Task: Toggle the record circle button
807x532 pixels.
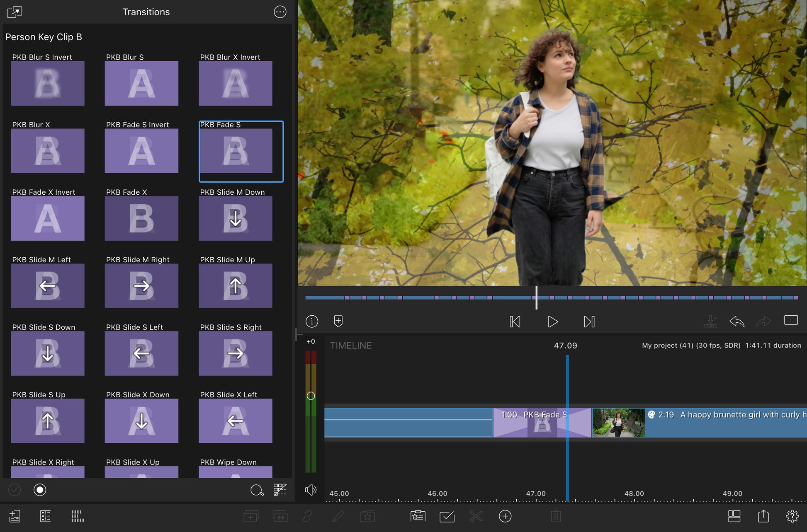Action: 40,490
